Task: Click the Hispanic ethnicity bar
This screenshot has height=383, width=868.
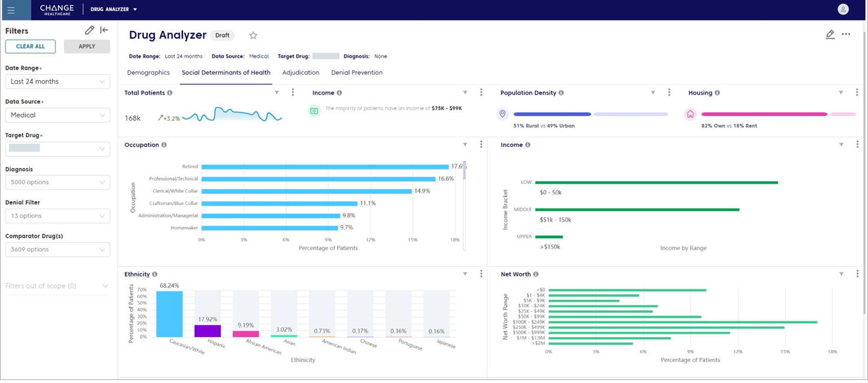Action: 208,331
